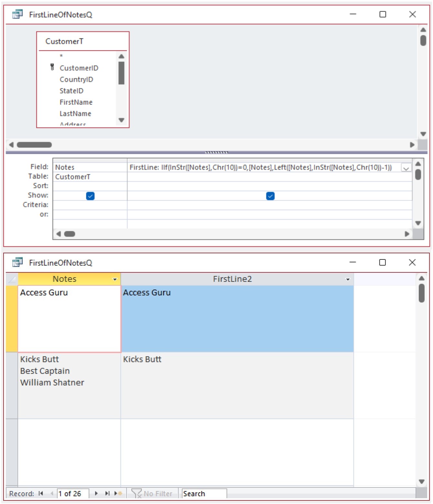Open dropdown for FirstLine field expression
Screen dimensions: 433x504
[x=406, y=168]
